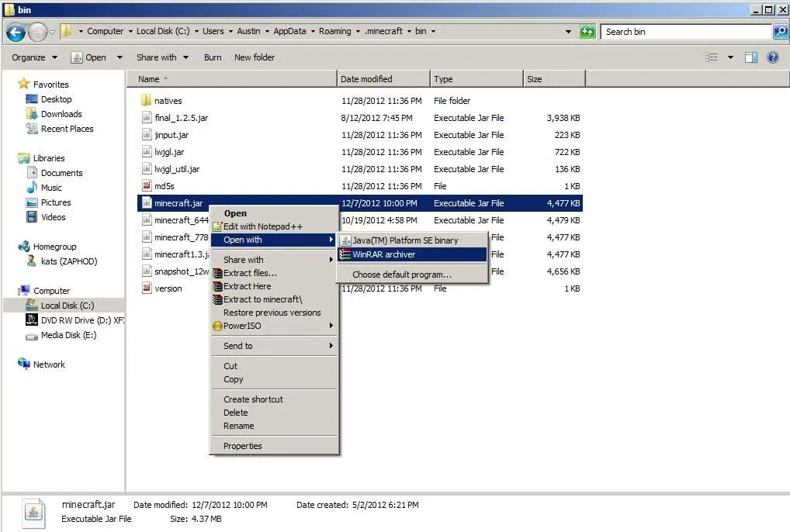
Task: Click the Open toolbar button
Action: 89,57
